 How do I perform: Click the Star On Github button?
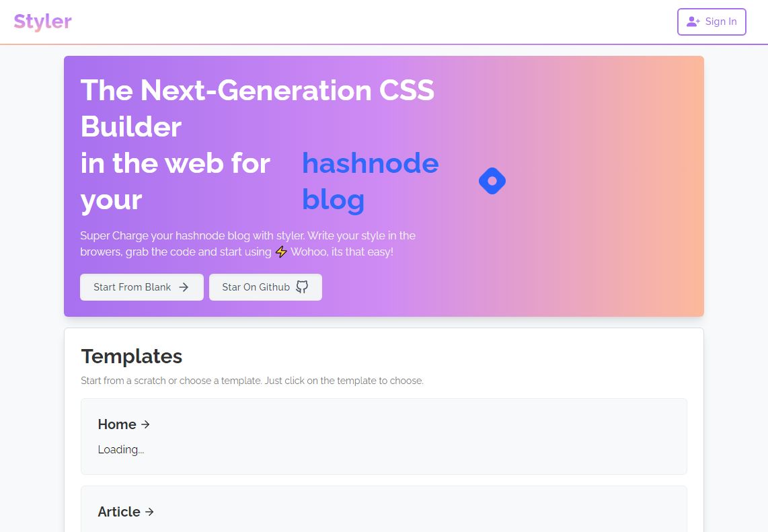tap(266, 287)
